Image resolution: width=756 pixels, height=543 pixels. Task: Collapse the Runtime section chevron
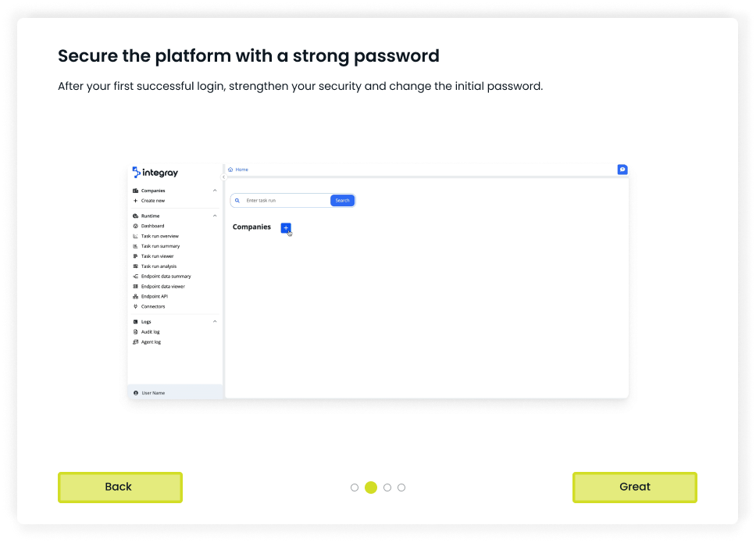click(x=215, y=216)
